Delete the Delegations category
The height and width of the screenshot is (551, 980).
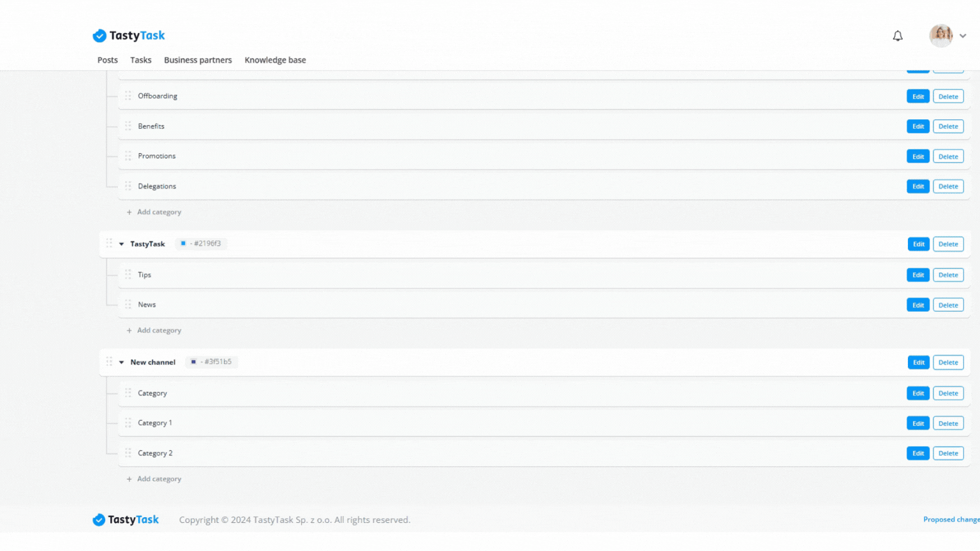click(x=948, y=186)
